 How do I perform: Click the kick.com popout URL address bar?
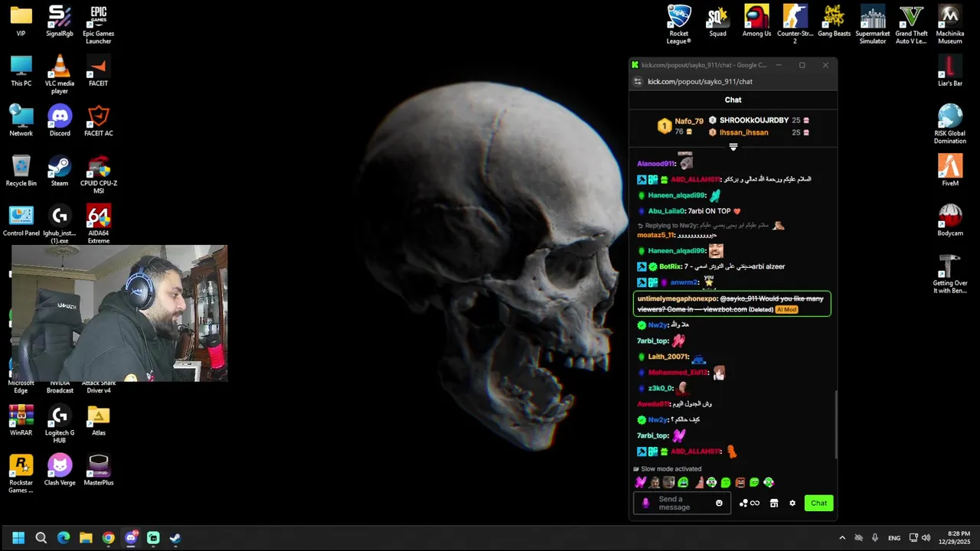point(700,82)
